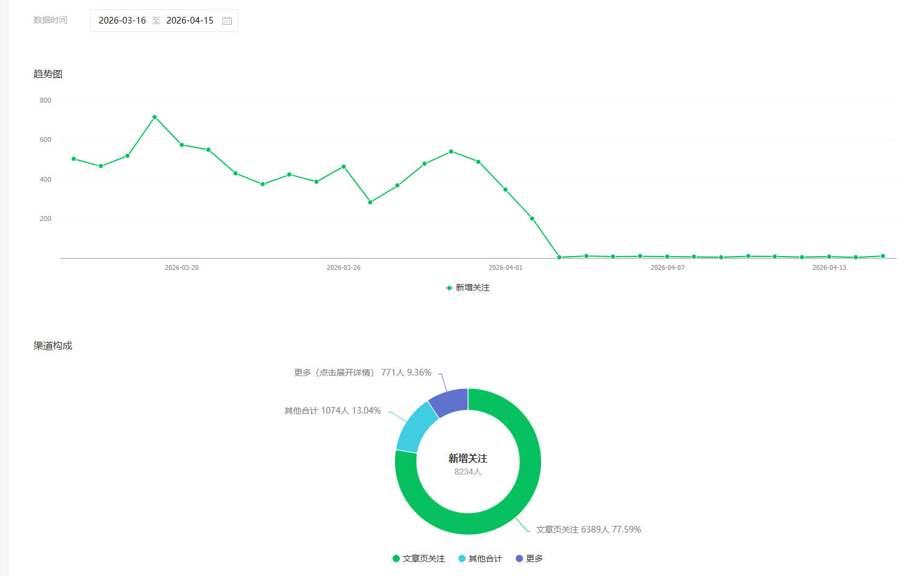The image size is (924, 576).
Task: Click the 2026-03-26 axis label
Action: (343, 267)
